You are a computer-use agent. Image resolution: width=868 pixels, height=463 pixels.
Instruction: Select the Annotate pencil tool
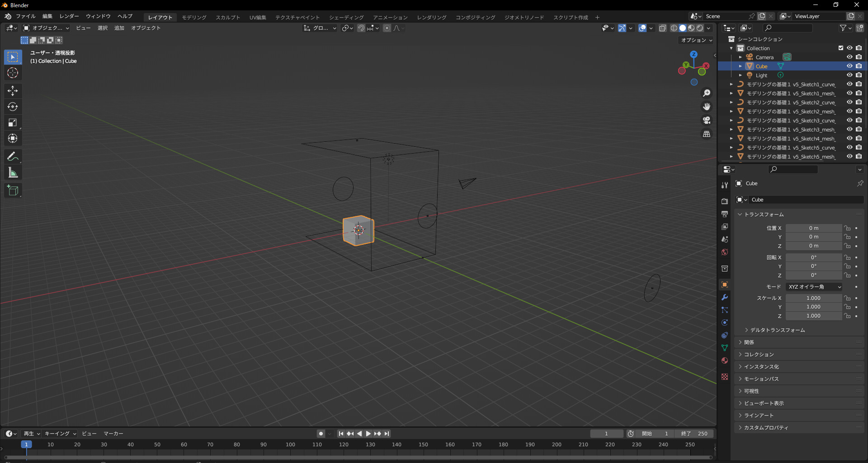(x=13, y=157)
